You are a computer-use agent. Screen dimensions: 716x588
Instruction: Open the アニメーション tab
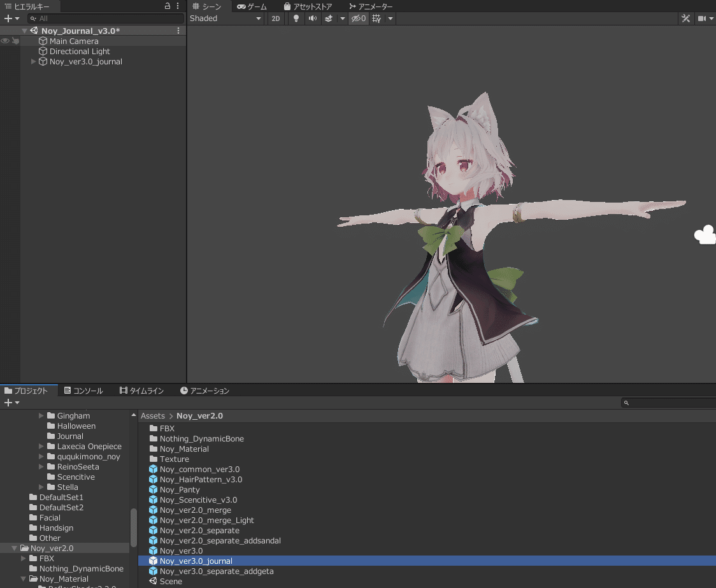(204, 391)
